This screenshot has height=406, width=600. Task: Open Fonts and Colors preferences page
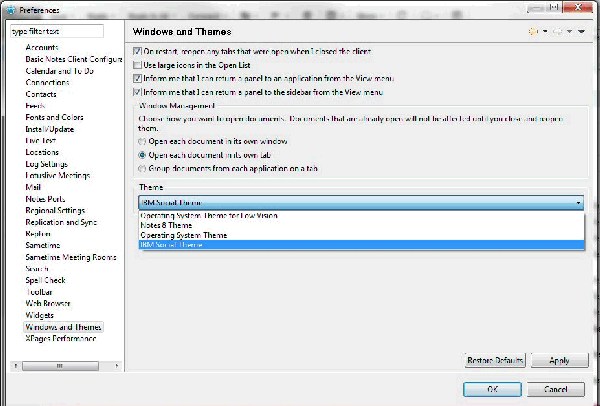point(55,116)
